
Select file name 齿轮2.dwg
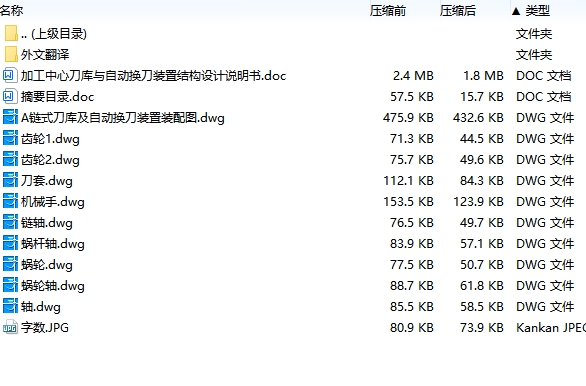tap(50, 160)
